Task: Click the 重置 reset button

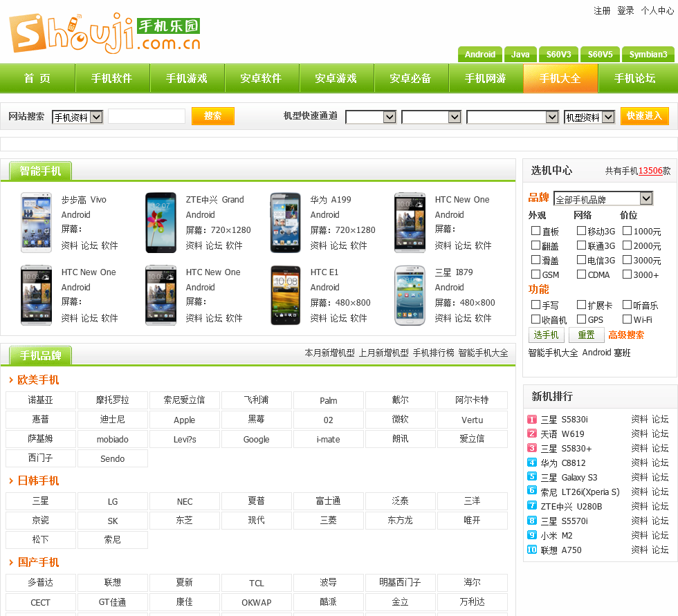Action: tap(587, 335)
